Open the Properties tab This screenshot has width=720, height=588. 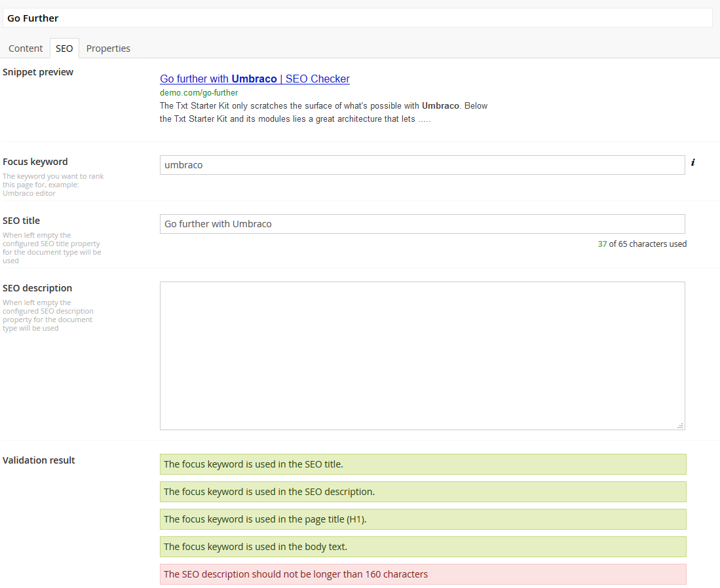coord(108,48)
